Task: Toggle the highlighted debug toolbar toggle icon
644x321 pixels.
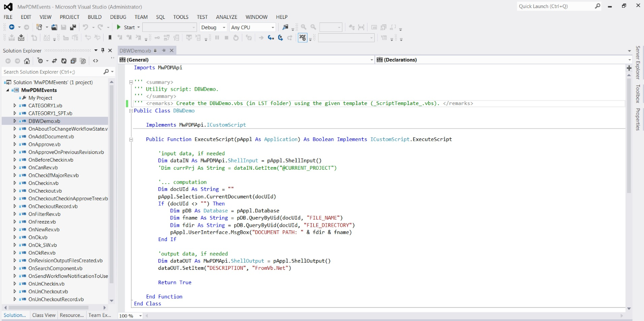Action: pyautogui.click(x=303, y=38)
